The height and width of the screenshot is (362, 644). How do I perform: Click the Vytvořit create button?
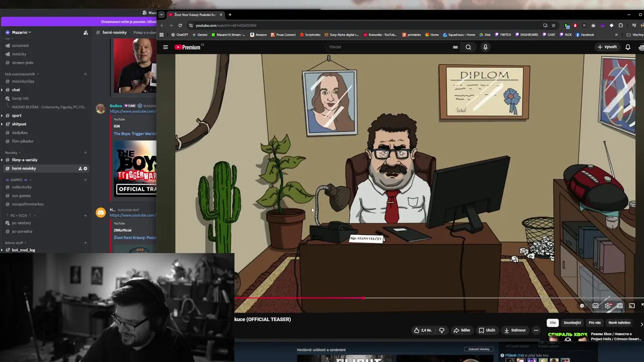point(607,47)
